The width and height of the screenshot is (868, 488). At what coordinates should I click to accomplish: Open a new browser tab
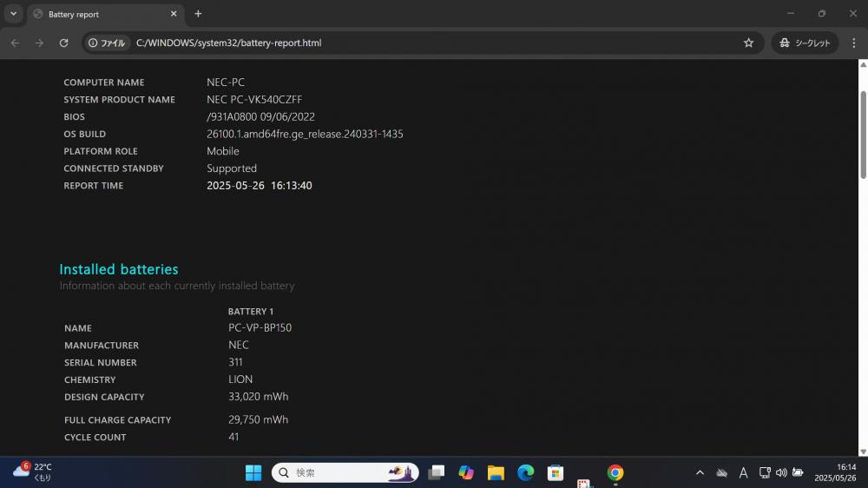click(198, 14)
